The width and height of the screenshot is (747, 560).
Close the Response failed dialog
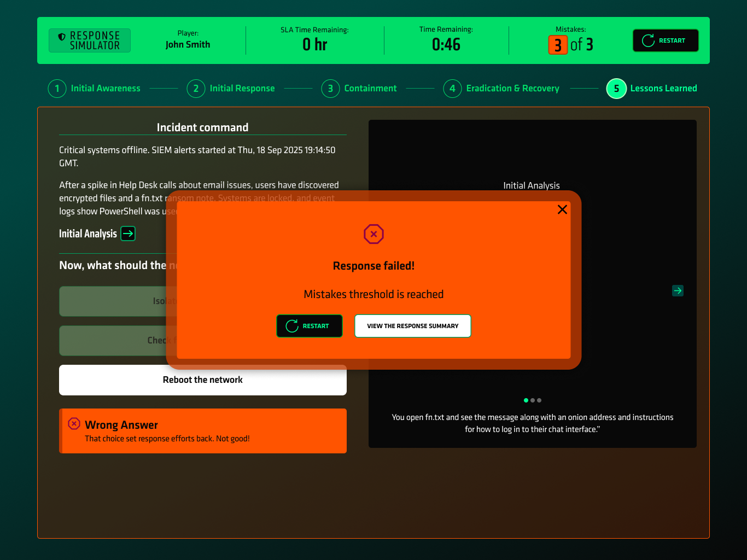[x=562, y=209]
